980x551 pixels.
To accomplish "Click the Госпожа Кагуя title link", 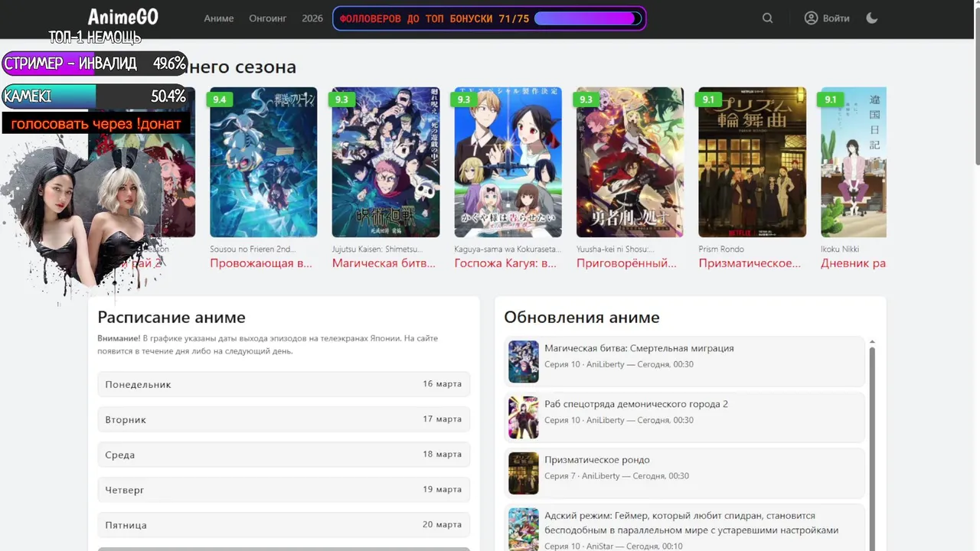I will pyautogui.click(x=505, y=263).
